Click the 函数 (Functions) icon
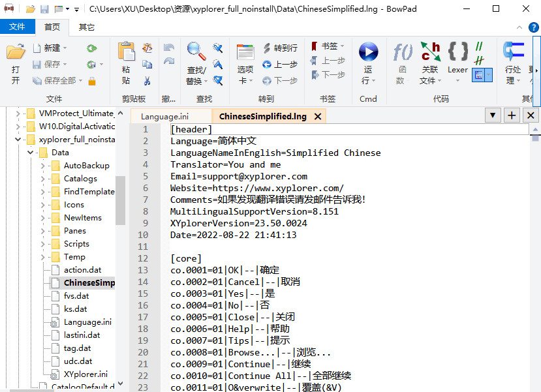Viewport: 541px width, 392px height. point(402,52)
